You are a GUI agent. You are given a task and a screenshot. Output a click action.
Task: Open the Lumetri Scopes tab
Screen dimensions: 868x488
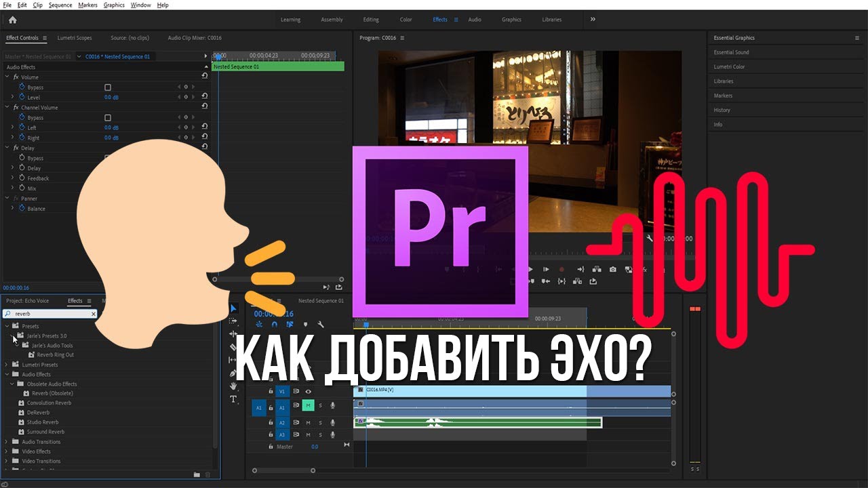click(75, 38)
